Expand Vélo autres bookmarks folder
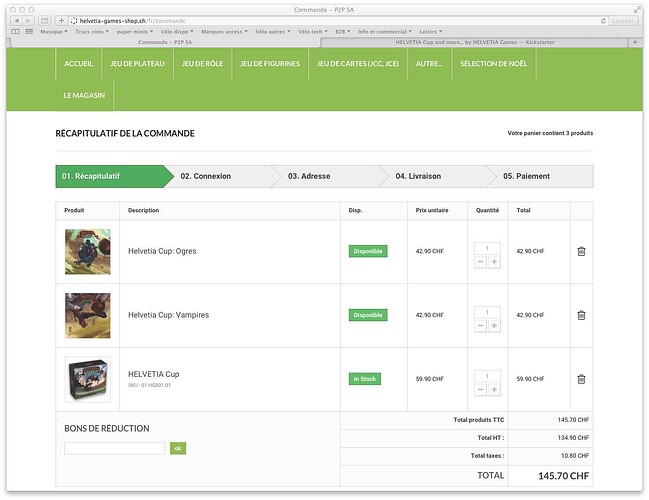The height and width of the screenshot is (500, 649). [x=273, y=31]
